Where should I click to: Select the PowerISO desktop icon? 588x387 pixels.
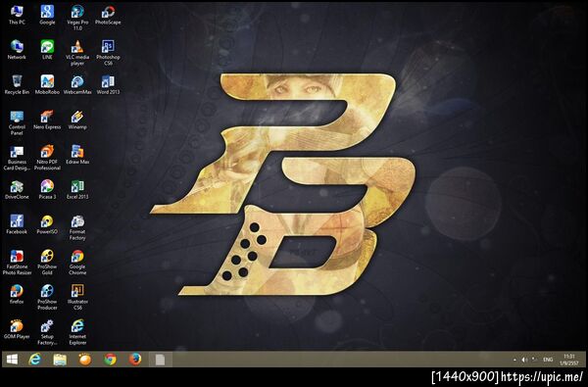click(x=47, y=224)
